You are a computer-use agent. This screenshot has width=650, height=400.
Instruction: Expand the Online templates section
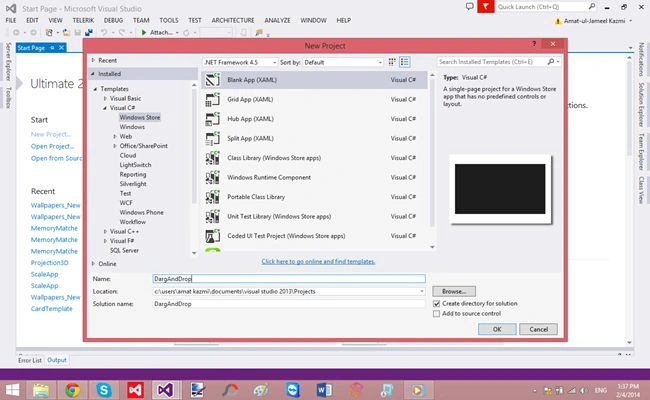point(93,264)
